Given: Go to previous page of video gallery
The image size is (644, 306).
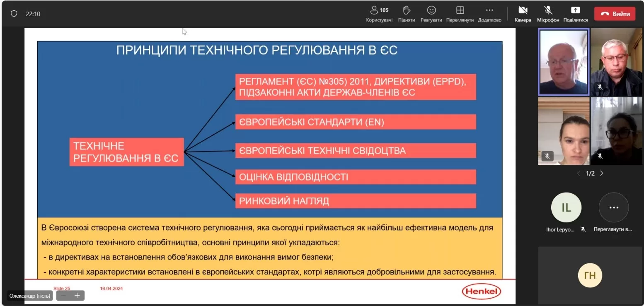Looking at the screenshot, I should coord(579,173).
